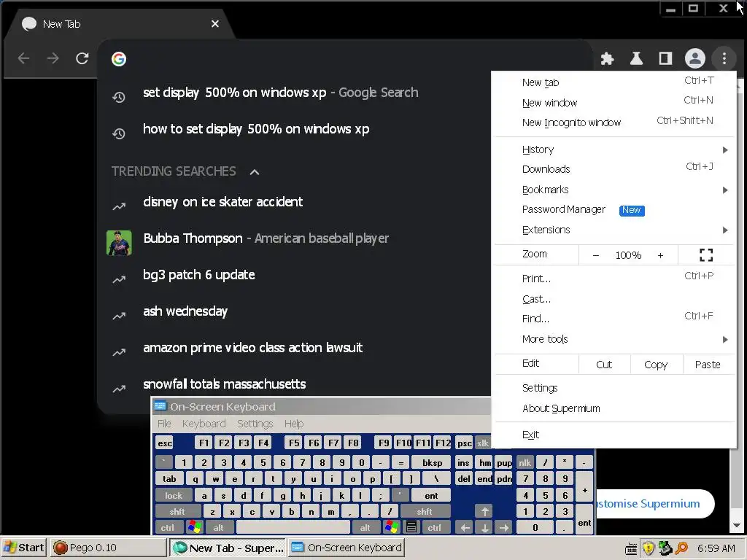Click the Customise Supermium button
This screenshot has width=747, height=560.
(x=654, y=504)
